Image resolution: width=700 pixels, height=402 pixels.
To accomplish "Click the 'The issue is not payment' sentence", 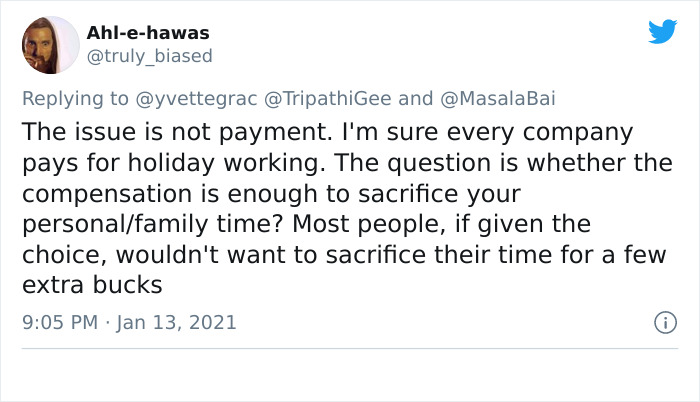I will (x=177, y=132).
